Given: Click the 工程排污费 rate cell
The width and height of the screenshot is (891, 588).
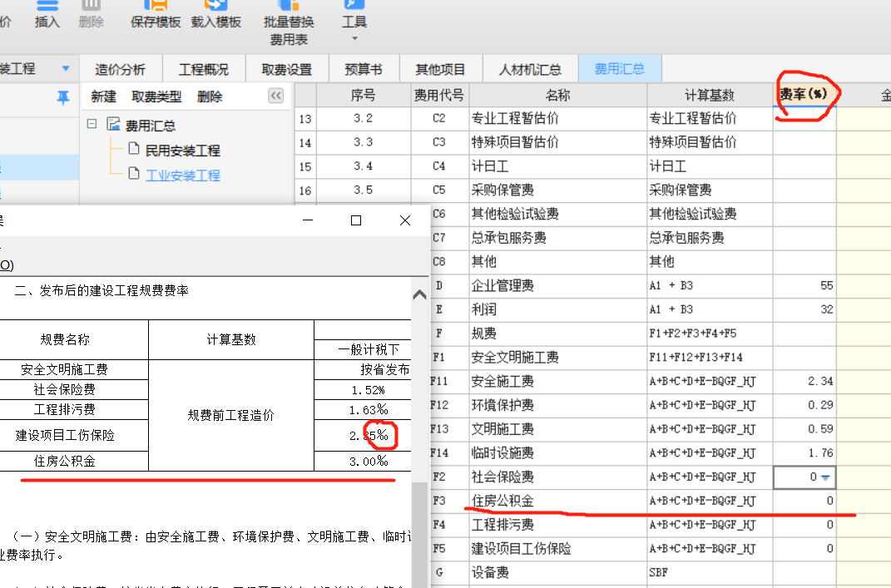Looking at the screenshot, I should click(804, 525).
